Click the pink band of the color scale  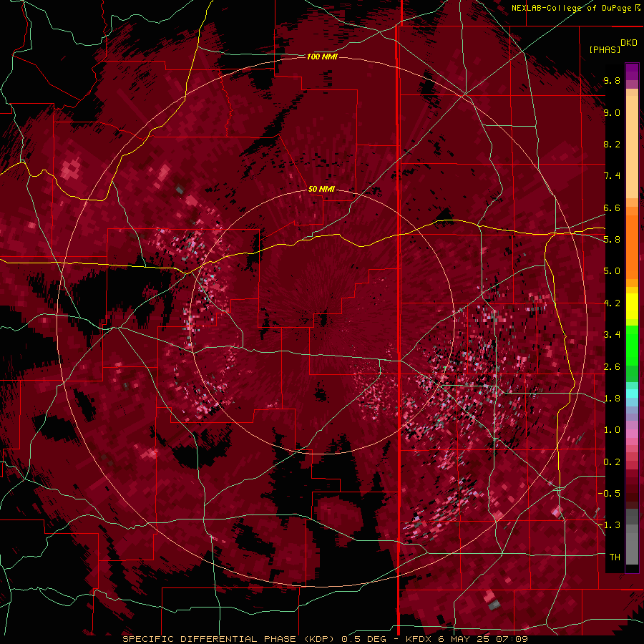coord(632,434)
